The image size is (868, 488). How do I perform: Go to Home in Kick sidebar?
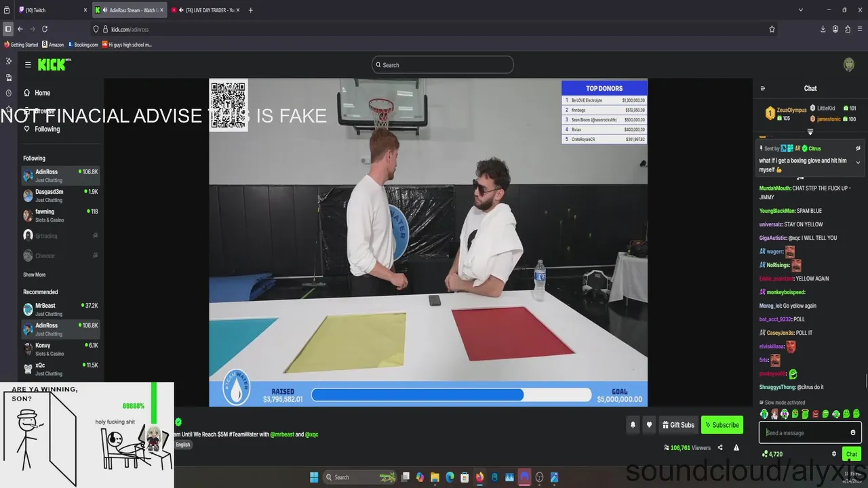coord(37,93)
